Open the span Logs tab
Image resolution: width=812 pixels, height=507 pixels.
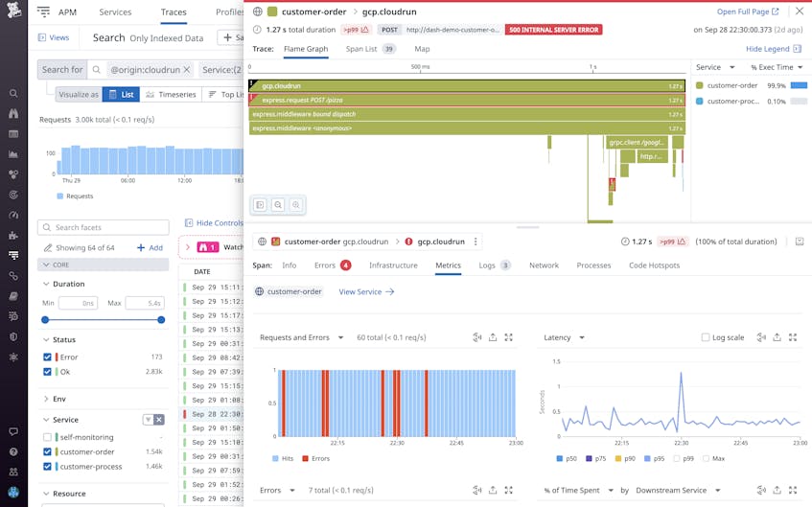(x=495, y=265)
